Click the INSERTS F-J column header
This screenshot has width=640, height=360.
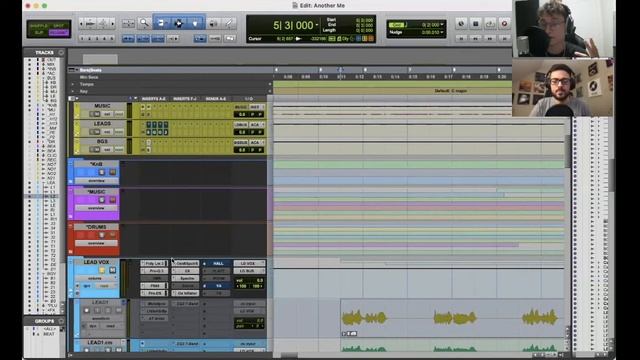point(185,99)
